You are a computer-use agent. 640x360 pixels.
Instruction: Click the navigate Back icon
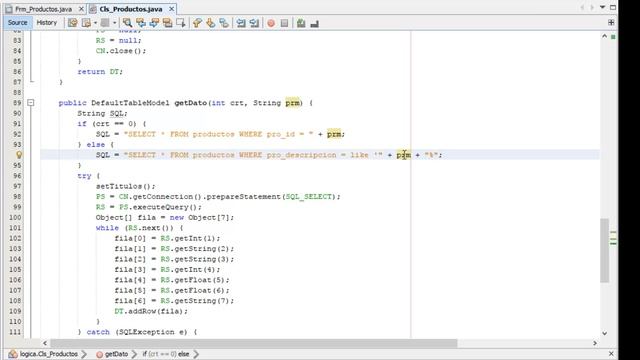coord(86,23)
